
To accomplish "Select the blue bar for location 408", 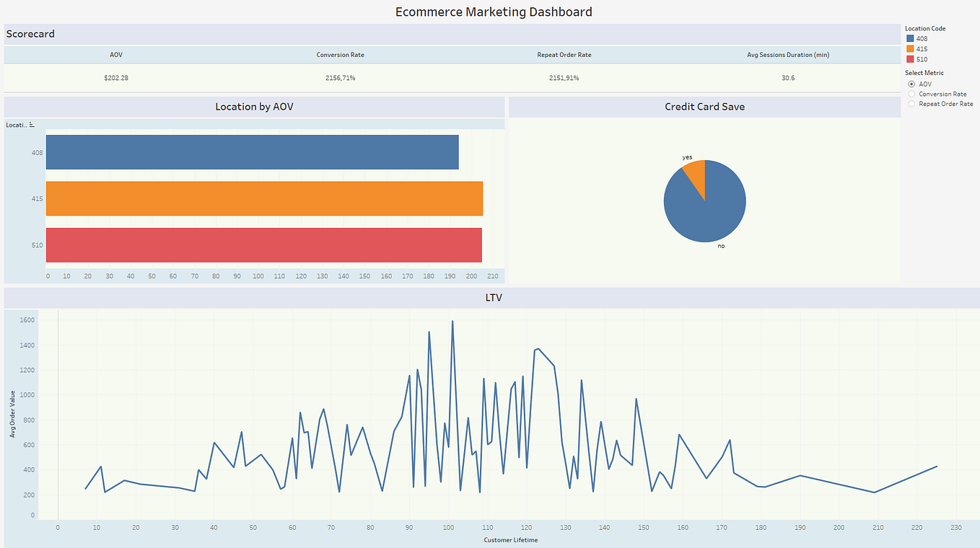I will point(253,152).
